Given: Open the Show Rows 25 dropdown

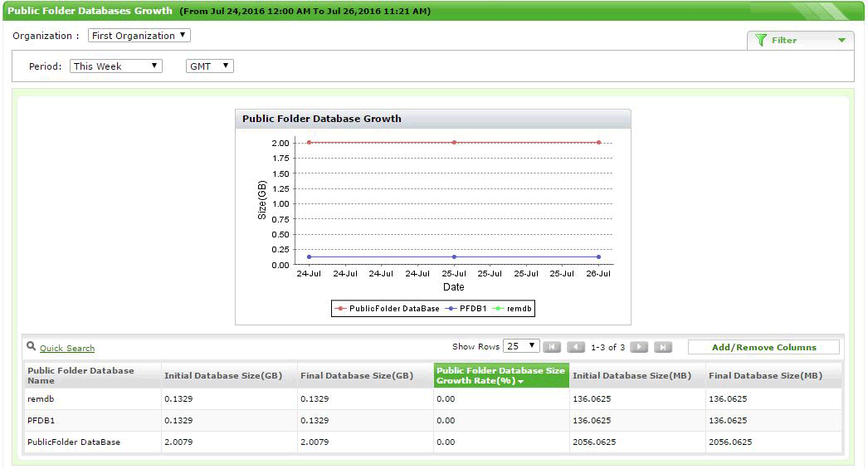Looking at the screenshot, I should pos(521,346).
